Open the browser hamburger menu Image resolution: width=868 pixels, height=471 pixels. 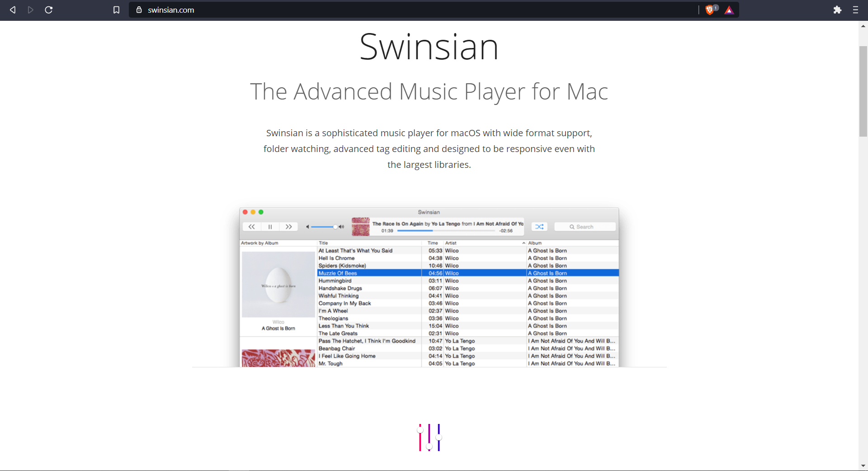click(x=855, y=10)
